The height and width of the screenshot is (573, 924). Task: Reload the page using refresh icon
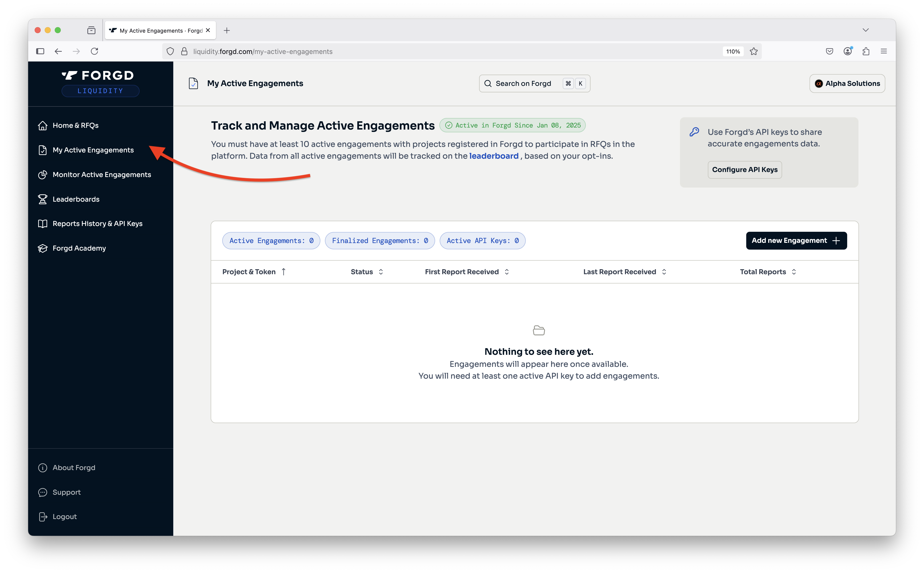[x=94, y=51]
